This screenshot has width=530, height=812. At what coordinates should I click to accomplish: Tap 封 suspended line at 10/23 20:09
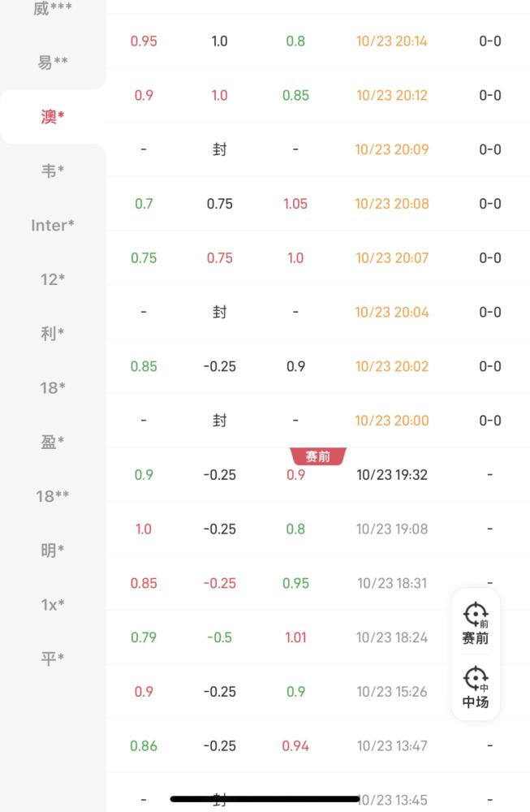219,149
